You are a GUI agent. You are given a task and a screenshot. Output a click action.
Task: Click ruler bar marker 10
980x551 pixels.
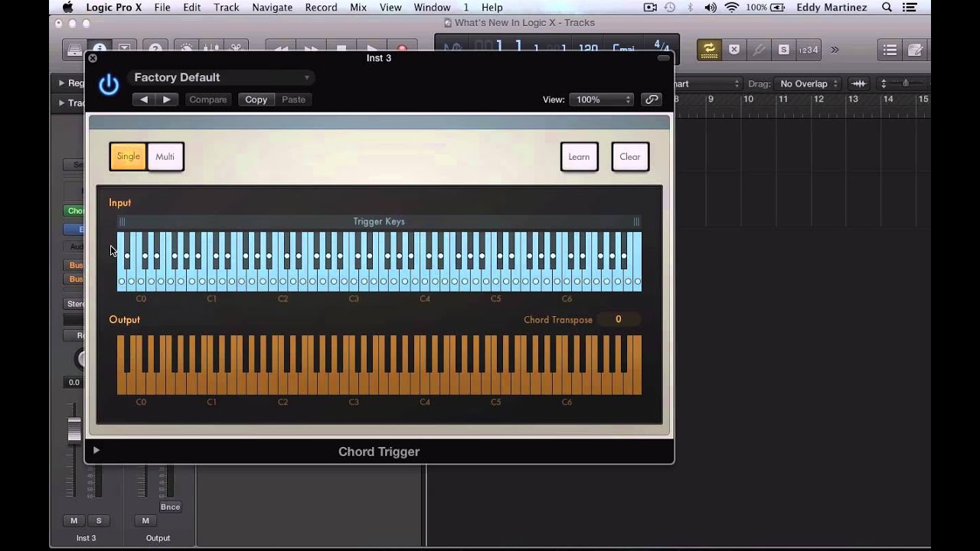pos(748,99)
